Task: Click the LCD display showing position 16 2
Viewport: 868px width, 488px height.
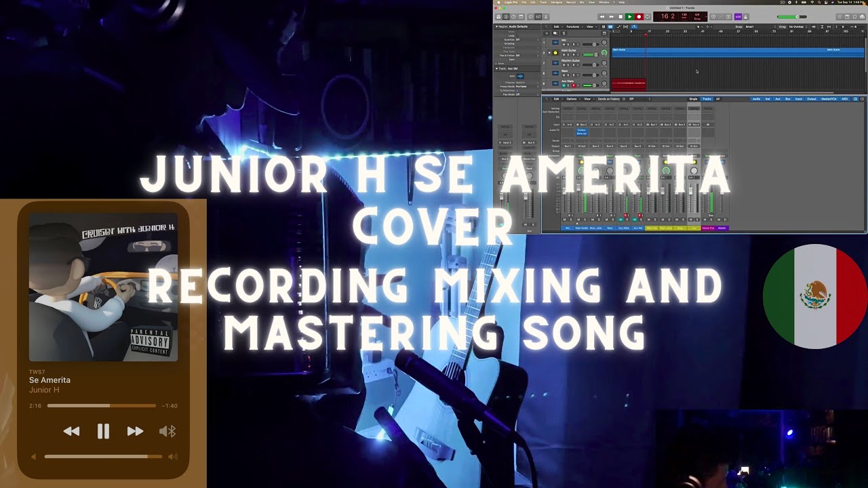Action: click(680, 16)
